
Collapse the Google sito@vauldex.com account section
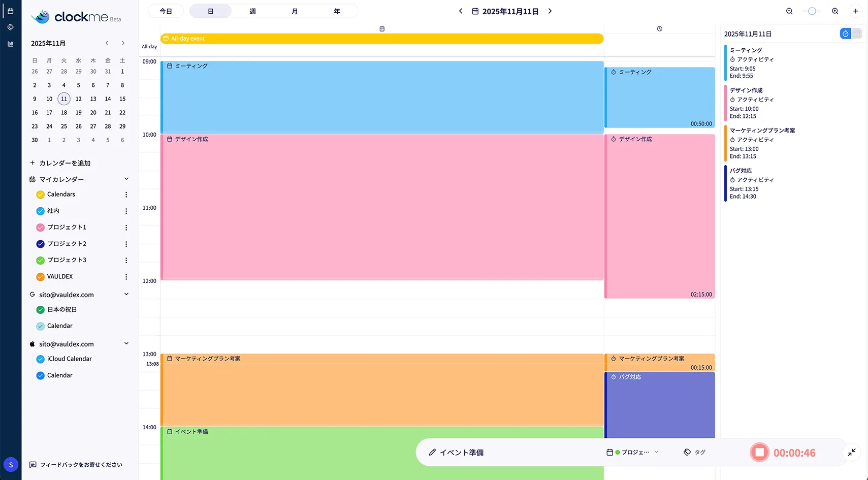coord(126,294)
